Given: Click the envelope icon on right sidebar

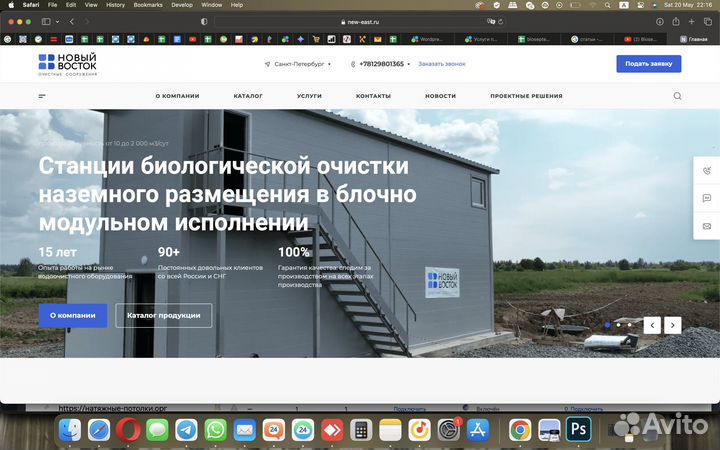Looking at the screenshot, I should 707,226.
